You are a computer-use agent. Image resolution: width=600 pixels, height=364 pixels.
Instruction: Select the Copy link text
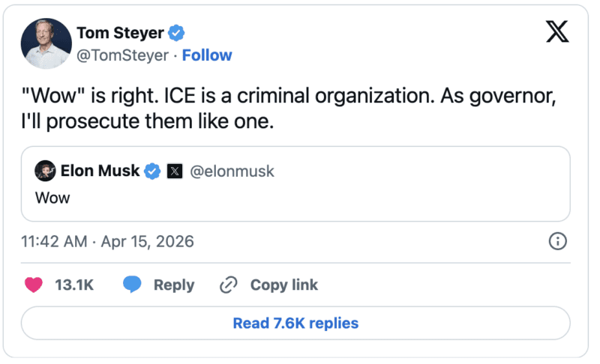283,285
